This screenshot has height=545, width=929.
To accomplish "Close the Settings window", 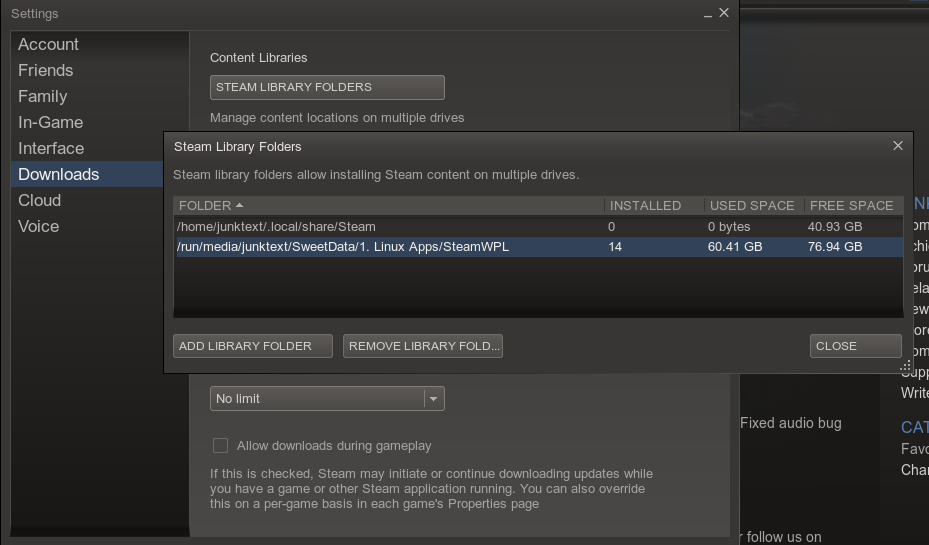I will [724, 13].
